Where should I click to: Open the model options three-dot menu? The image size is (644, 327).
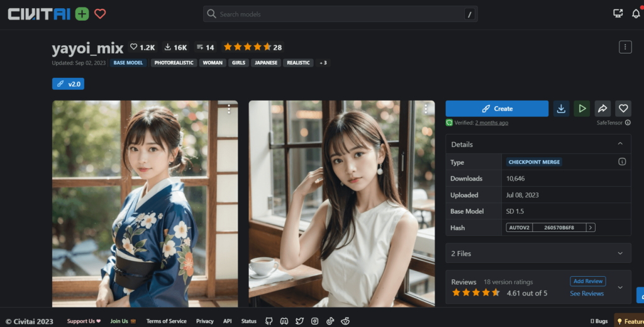click(x=625, y=47)
